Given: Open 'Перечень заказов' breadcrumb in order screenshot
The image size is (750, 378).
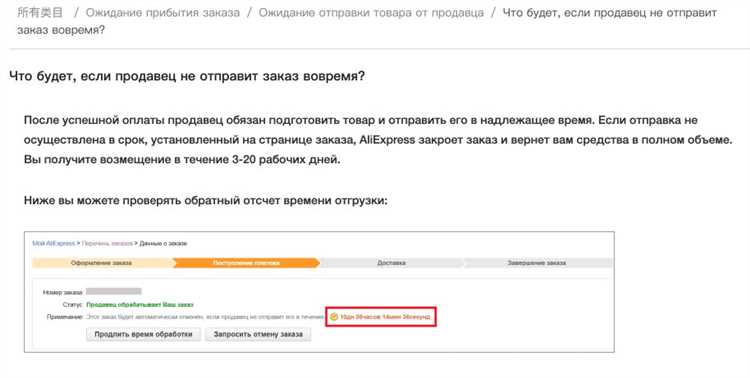Looking at the screenshot, I should click(x=107, y=243).
